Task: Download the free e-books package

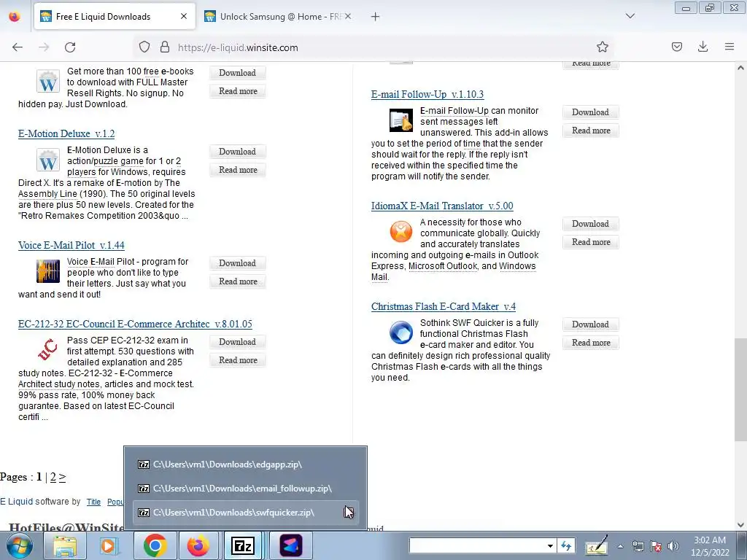Action: [237, 73]
